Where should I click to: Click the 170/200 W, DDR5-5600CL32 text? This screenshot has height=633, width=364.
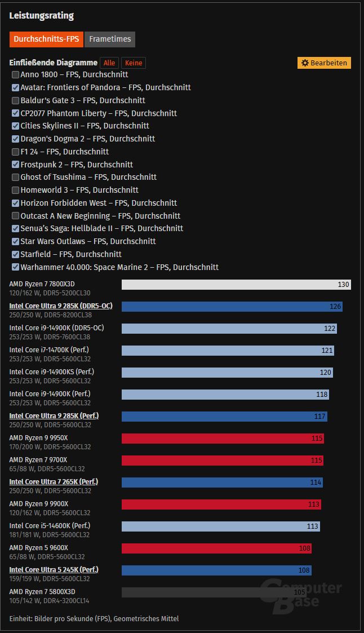pos(50,447)
